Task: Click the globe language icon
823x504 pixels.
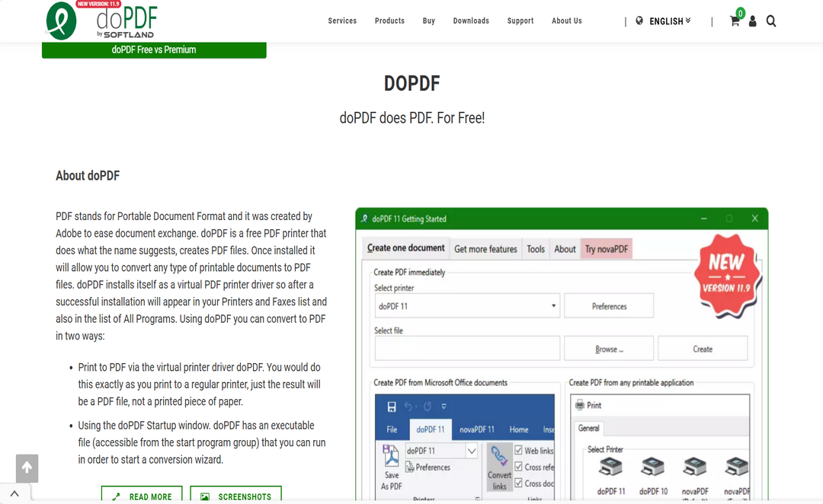Action: [x=639, y=21]
